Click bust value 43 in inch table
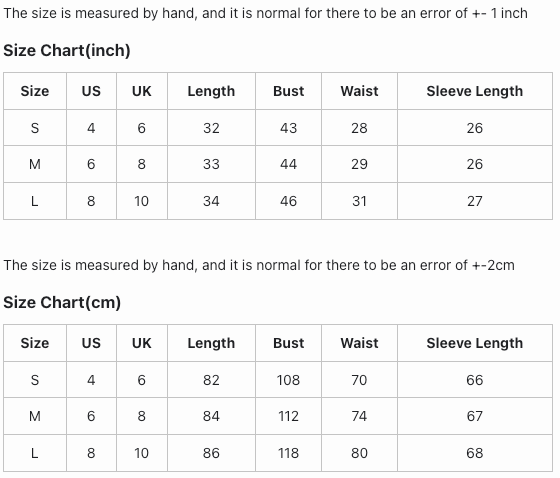The height and width of the screenshot is (478, 560). point(289,128)
